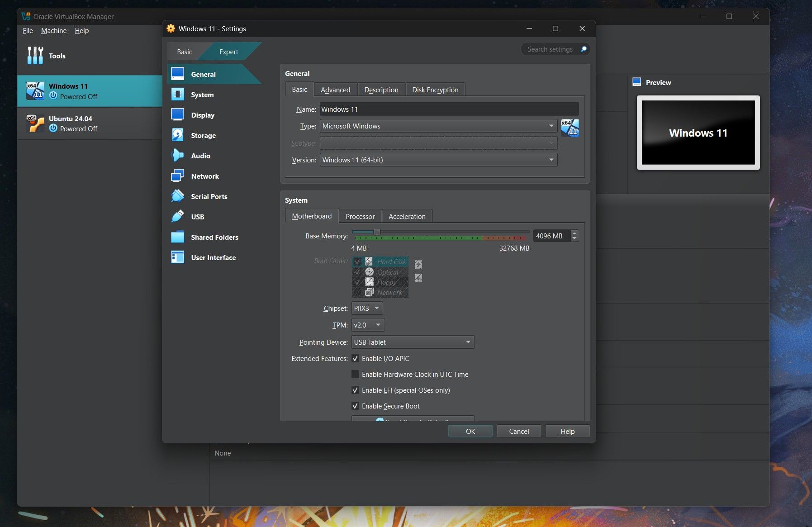Open the Display settings category

(214, 115)
